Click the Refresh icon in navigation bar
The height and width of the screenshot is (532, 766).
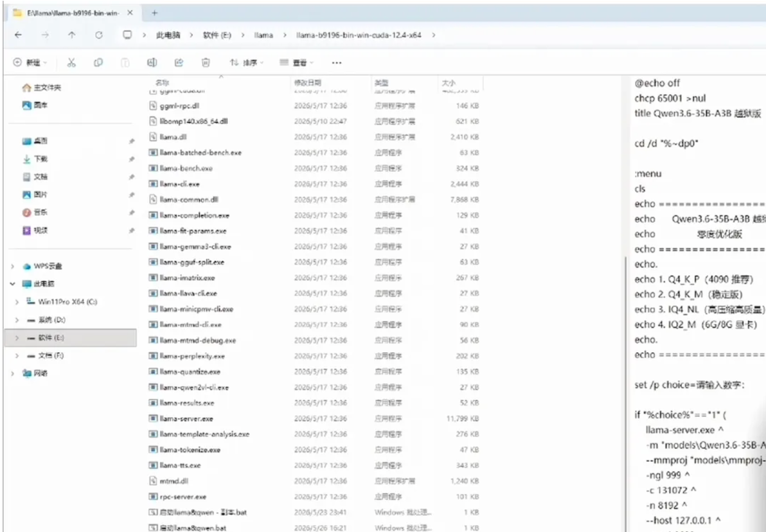[99, 35]
